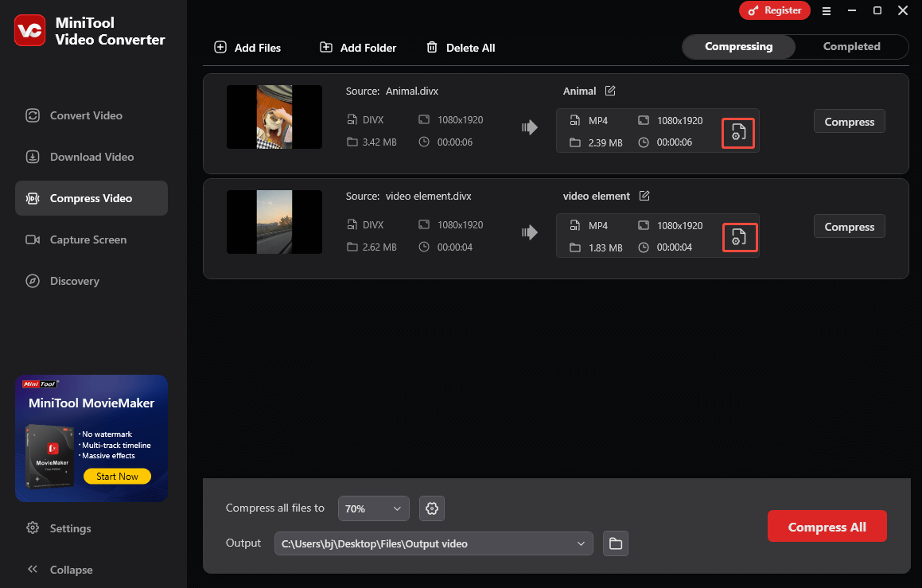Click the Animal video thumbnail

[x=274, y=117]
